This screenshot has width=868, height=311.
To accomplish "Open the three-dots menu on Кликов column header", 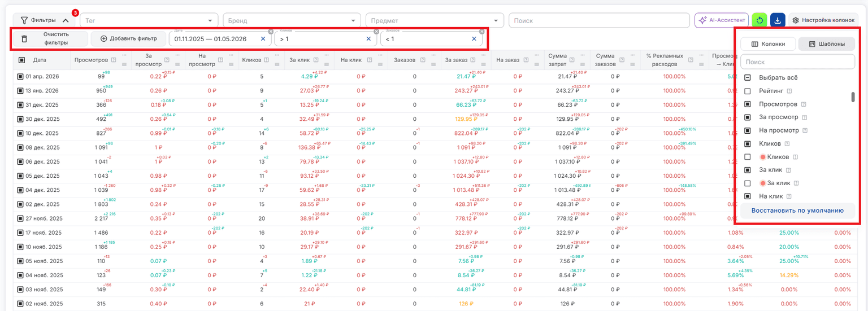I will [277, 55].
